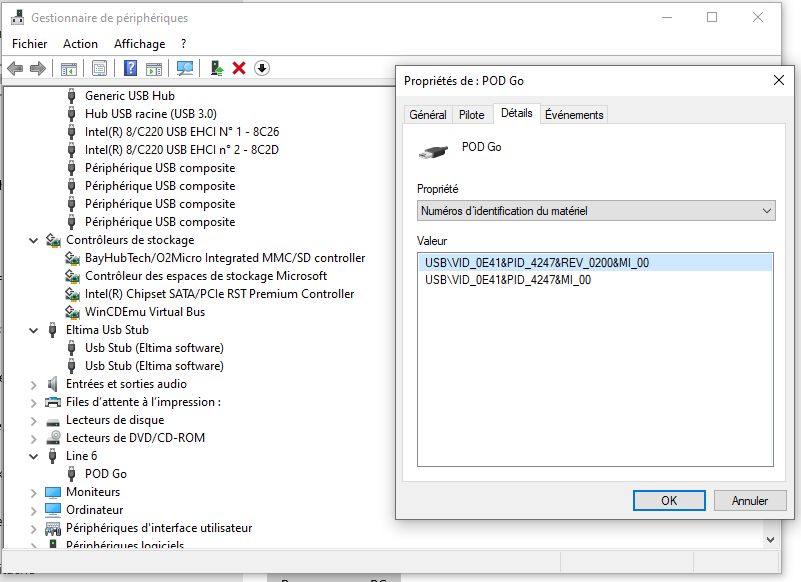The image size is (801, 582).
Task: Click the down-arrow disable device icon
Action: tap(262, 68)
